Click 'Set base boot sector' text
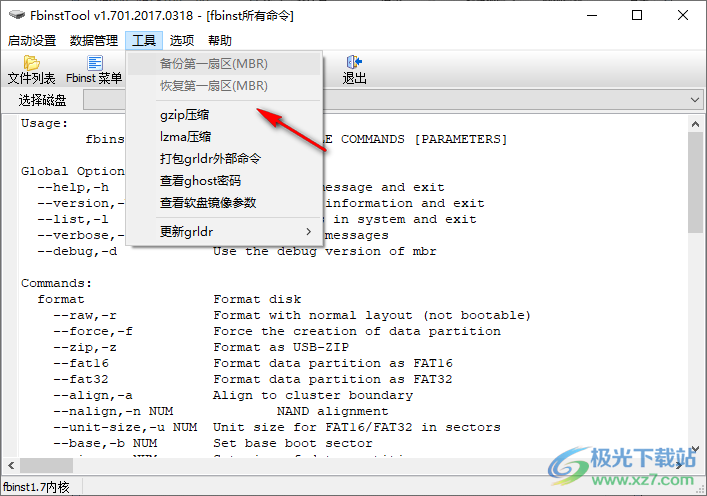The width and height of the screenshot is (707, 496). pos(293,443)
